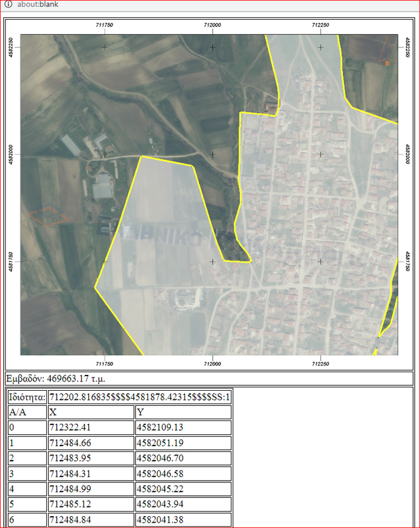Click the X column header

90,412
